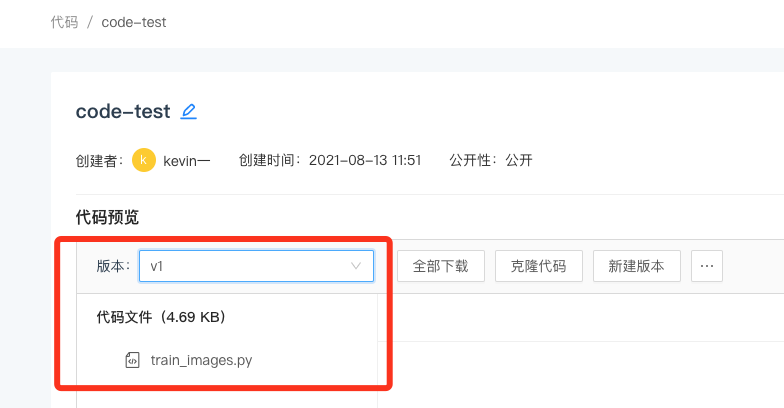The image size is (784, 408).
Task: Click the 代码预览 section heading
Action: point(107,217)
